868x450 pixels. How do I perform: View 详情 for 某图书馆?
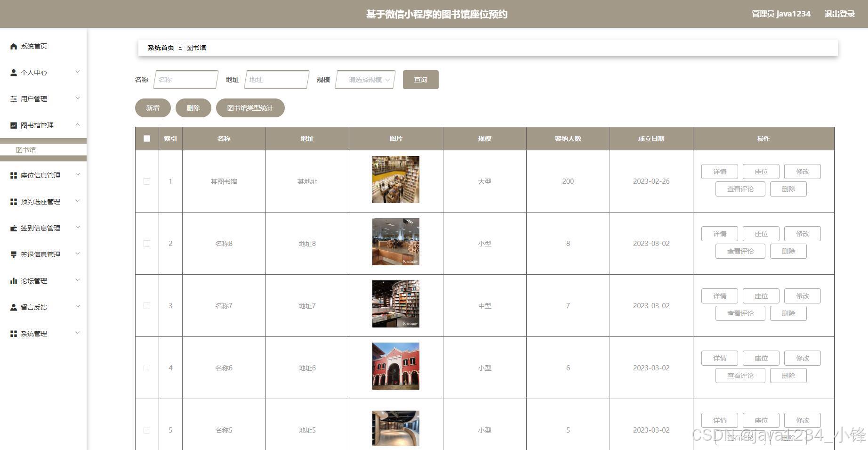[720, 172]
